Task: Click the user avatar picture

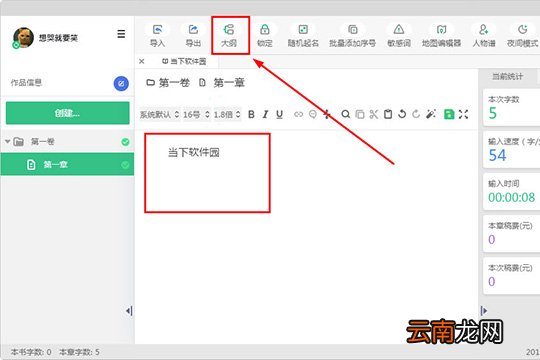Action: click(23, 37)
